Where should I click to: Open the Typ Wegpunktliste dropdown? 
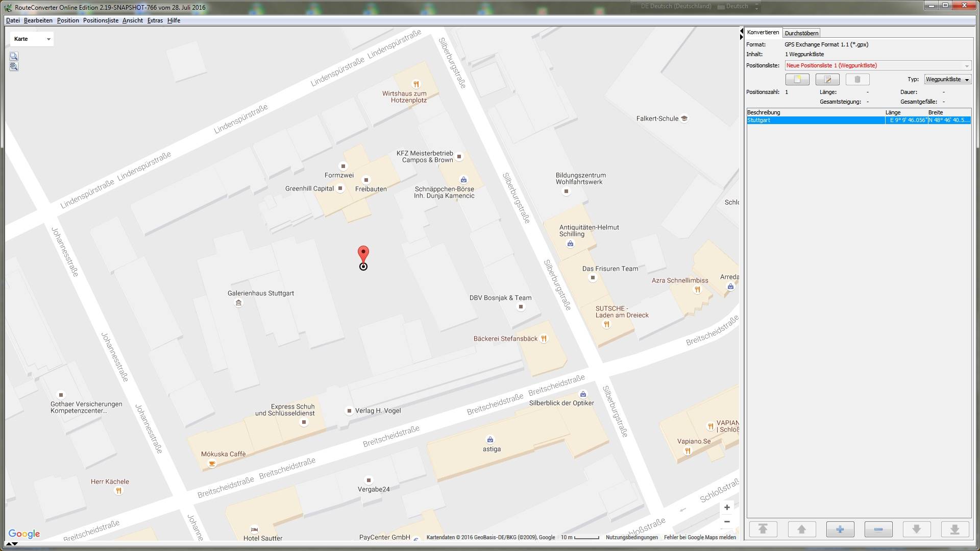pos(947,80)
